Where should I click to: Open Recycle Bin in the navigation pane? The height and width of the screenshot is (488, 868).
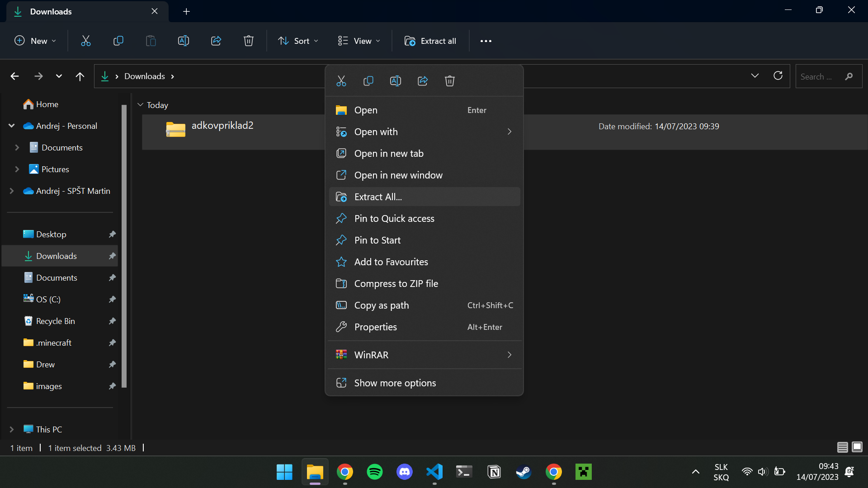point(60,321)
